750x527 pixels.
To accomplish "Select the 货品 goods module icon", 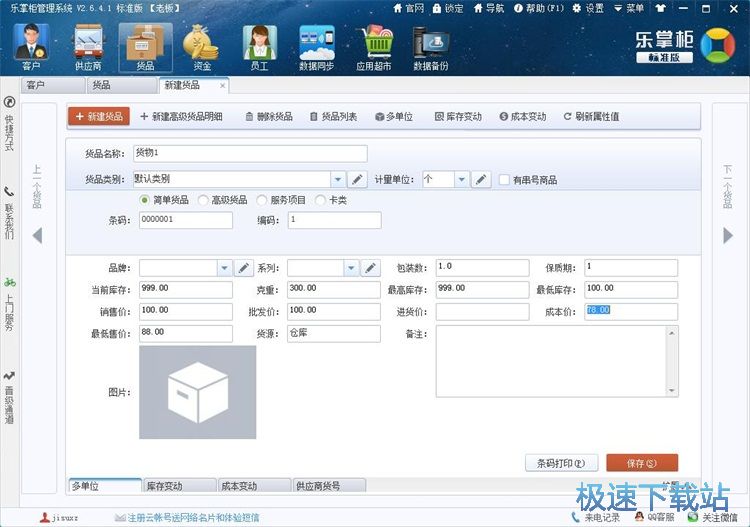I will click(x=145, y=48).
